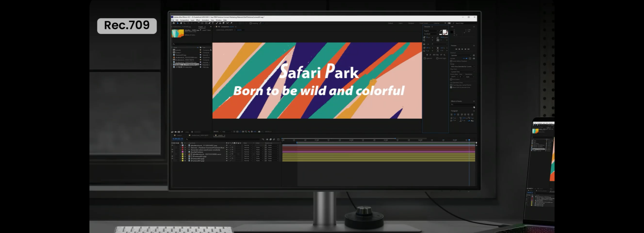This screenshot has width=644, height=233.
Task: Select the Zoom magnifier tool
Action: (184, 23)
